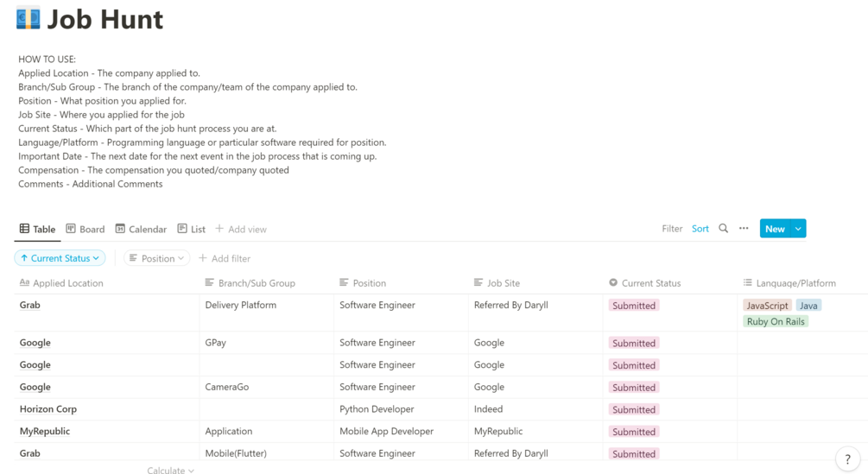Switch to the Calendar view tab

[x=141, y=229]
